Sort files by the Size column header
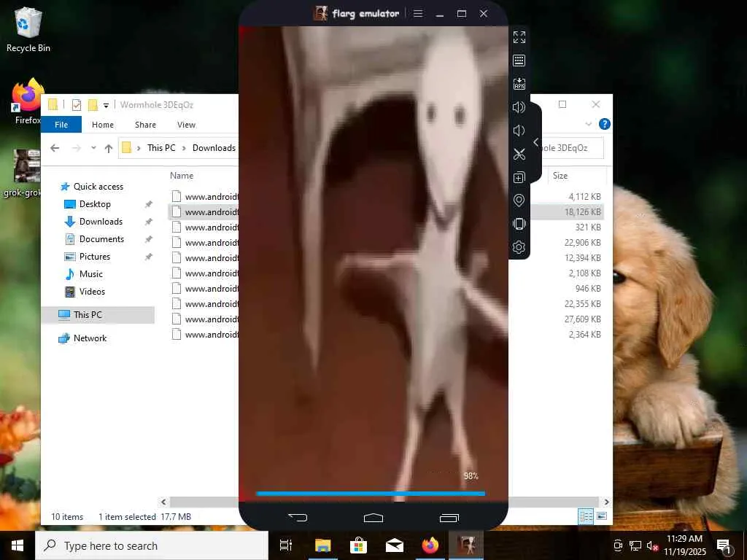 [x=560, y=175]
